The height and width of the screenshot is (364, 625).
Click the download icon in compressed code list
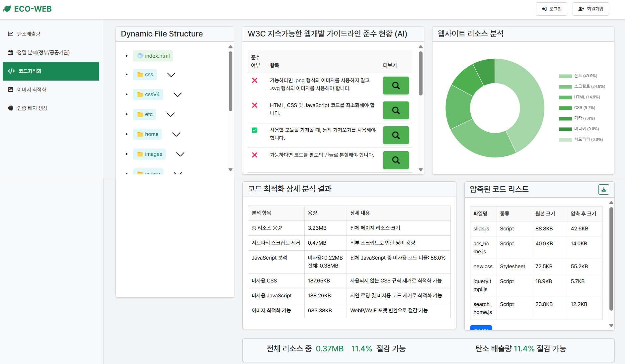coord(603,189)
